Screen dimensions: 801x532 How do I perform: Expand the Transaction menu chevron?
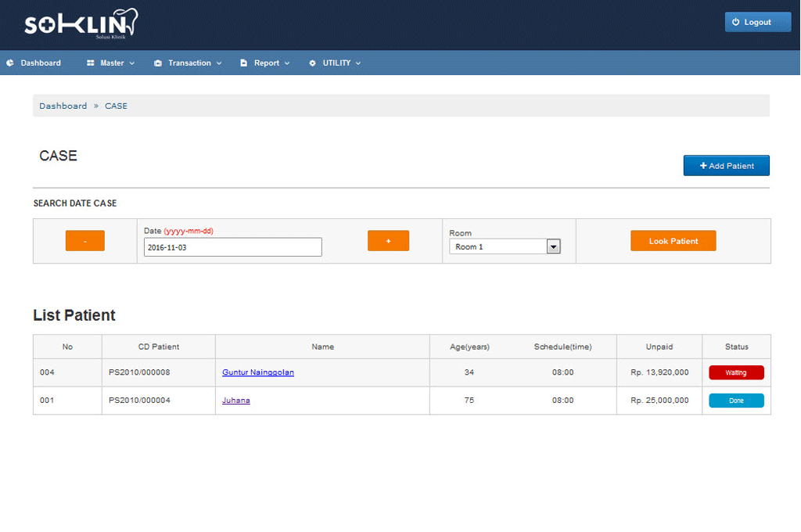(219, 63)
